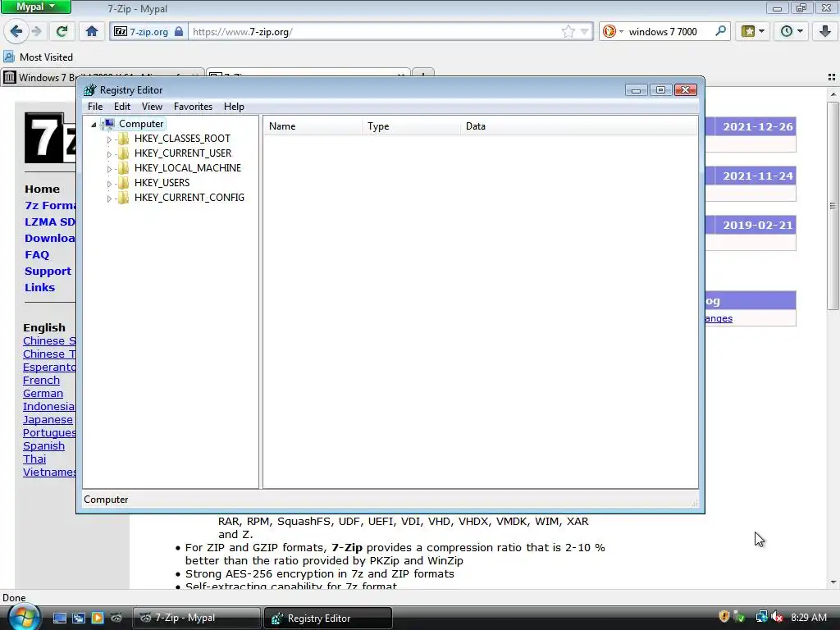Click the Forward arrow in Mypal browser

point(37,31)
